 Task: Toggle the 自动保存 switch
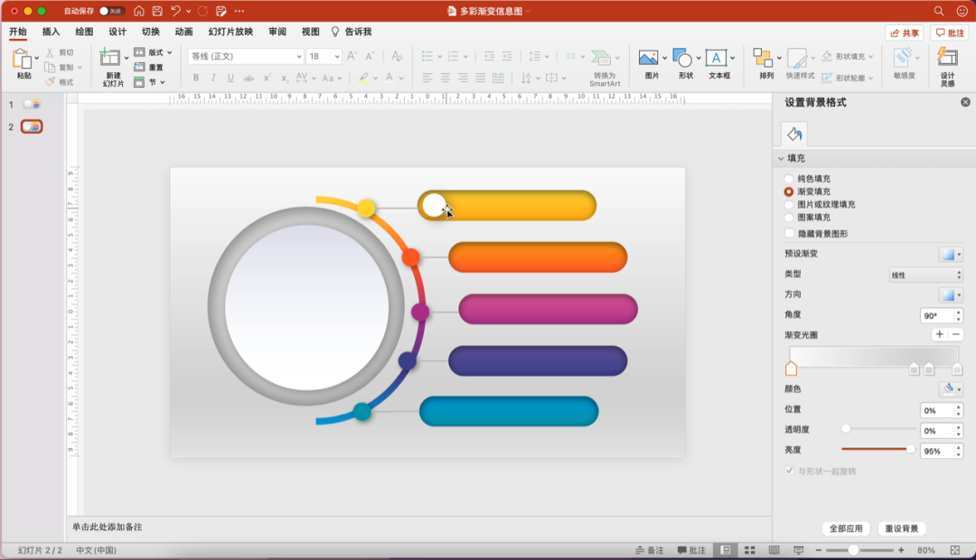[111, 11]
